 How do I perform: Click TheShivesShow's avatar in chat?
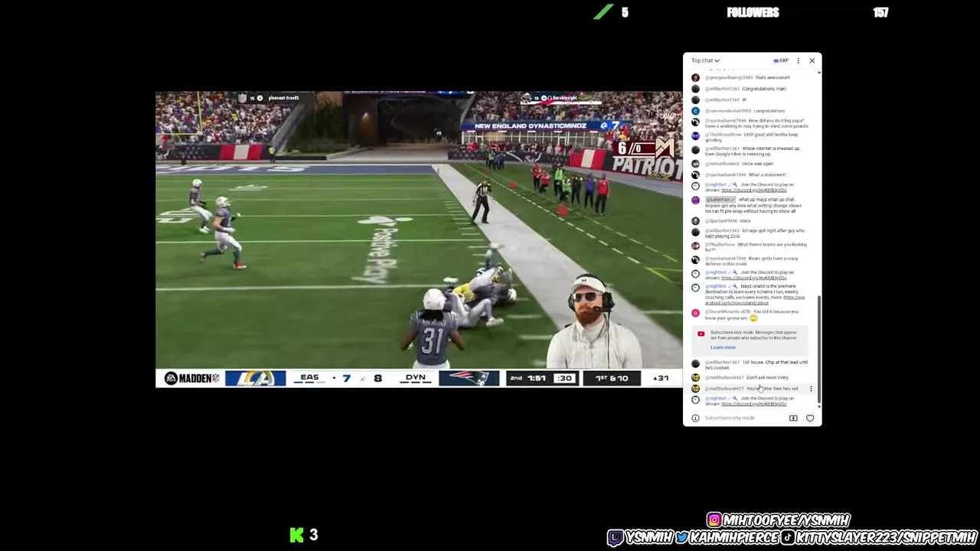click(x=695, y=137)
